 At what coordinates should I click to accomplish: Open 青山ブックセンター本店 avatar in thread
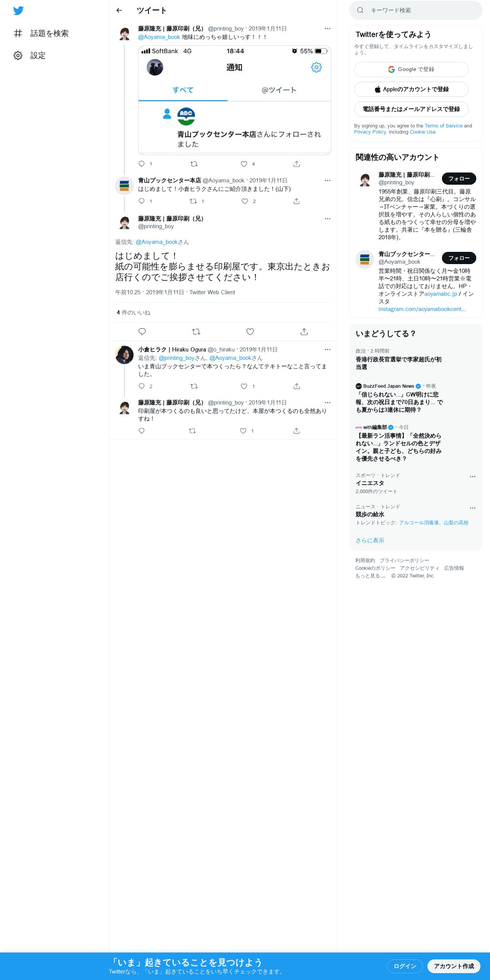[124, 186]
